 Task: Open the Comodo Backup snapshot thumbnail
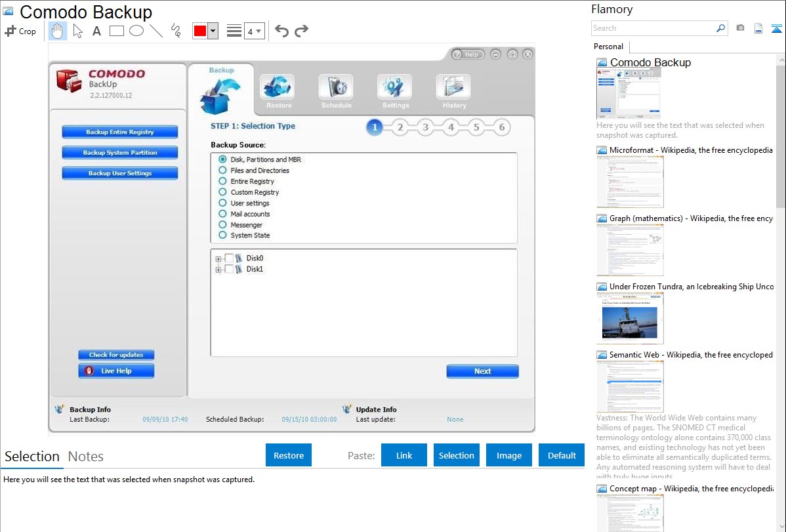tap(629, 94)
